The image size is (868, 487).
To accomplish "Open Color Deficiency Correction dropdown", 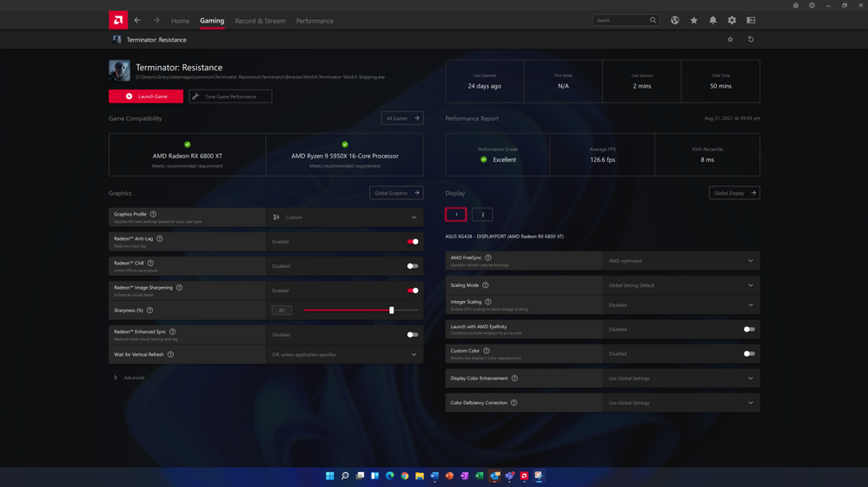I will pyautogui.click(x=681, y=403).
